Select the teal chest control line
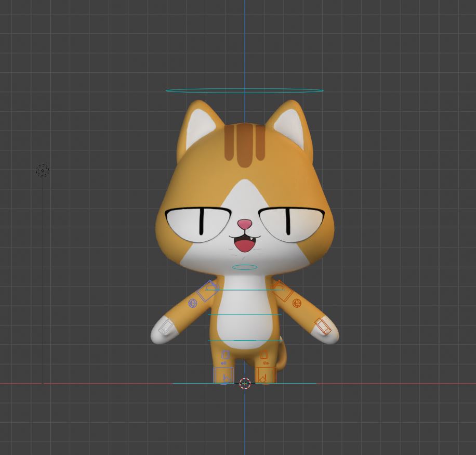476x455 pixels. tap(245, 290)
